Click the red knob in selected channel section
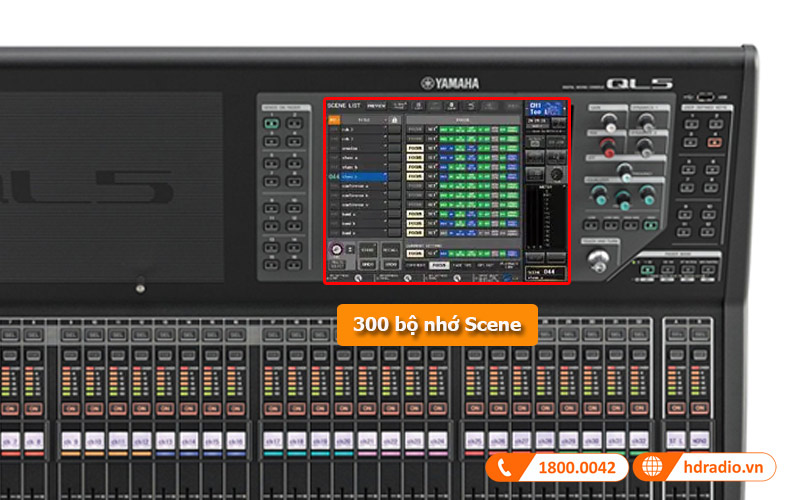Screen dimensions: 800x500 pos(607,147)
